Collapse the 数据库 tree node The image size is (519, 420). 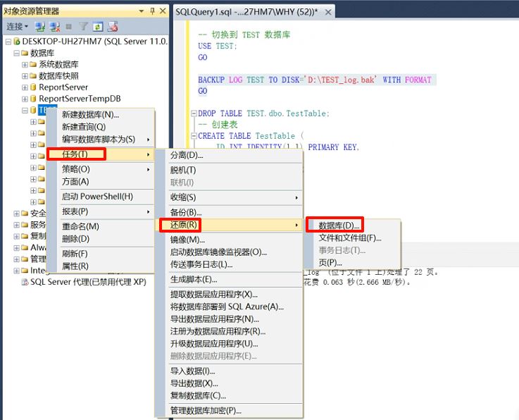16,53
